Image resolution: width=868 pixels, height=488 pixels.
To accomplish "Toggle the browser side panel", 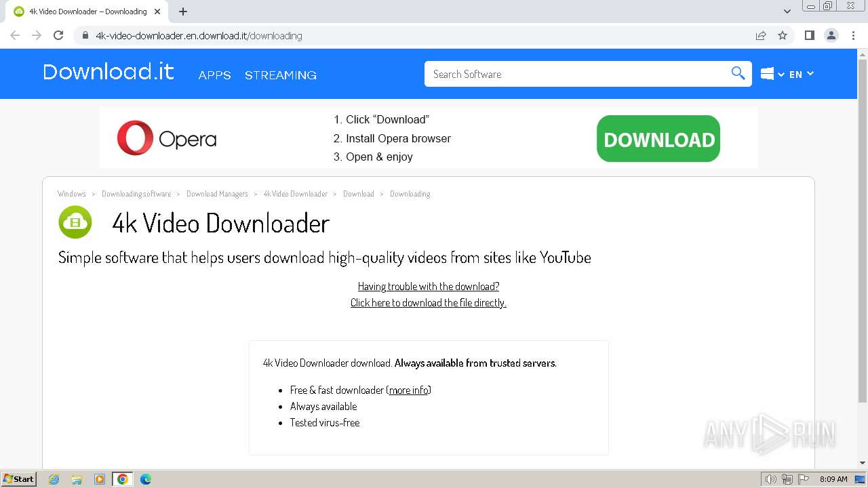I will [x=809, y=35].
